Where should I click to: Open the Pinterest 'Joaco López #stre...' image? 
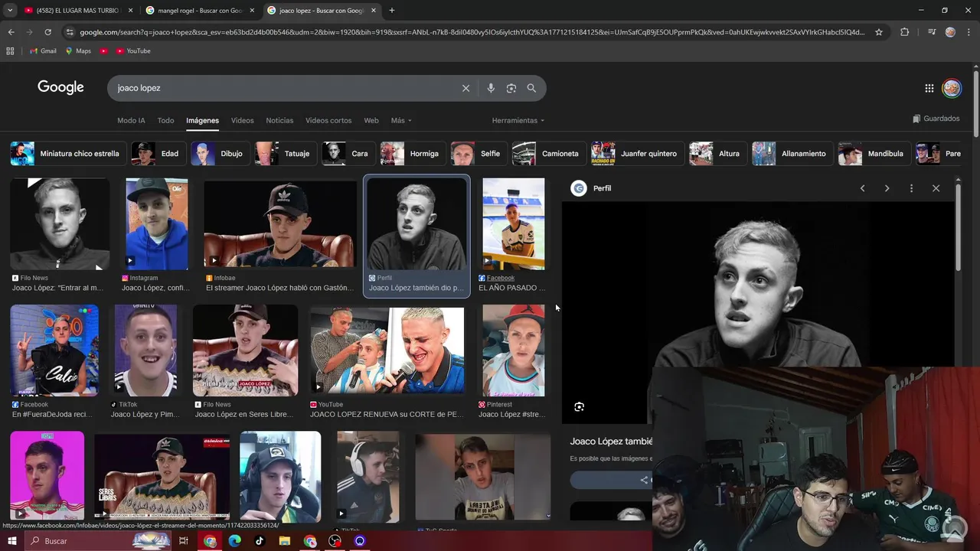tap(513, 350)
